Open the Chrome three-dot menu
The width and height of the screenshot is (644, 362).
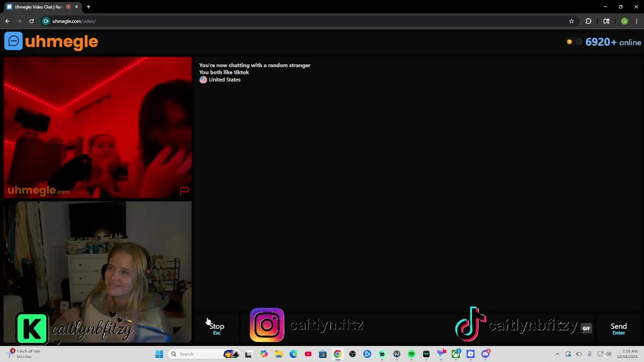click(637, 21)
